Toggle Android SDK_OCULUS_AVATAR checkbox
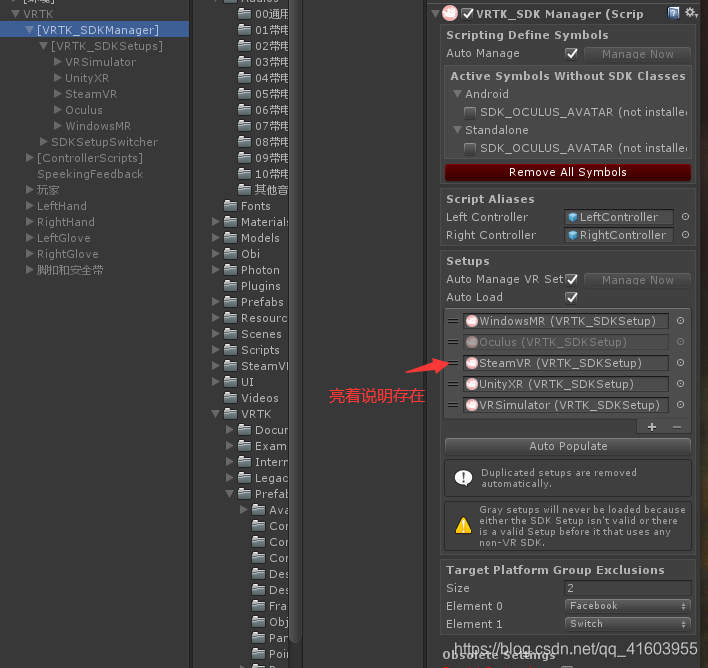 [470, 112]
